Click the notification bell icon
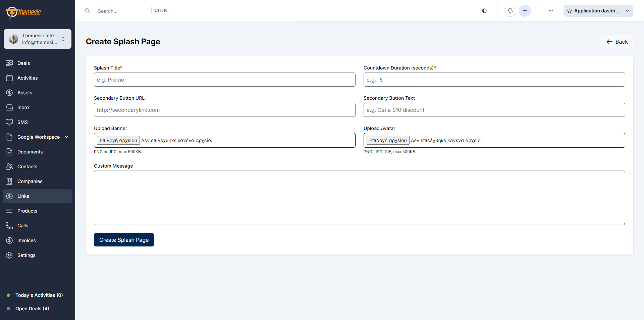Screen dimensions: 644x320 510,10
